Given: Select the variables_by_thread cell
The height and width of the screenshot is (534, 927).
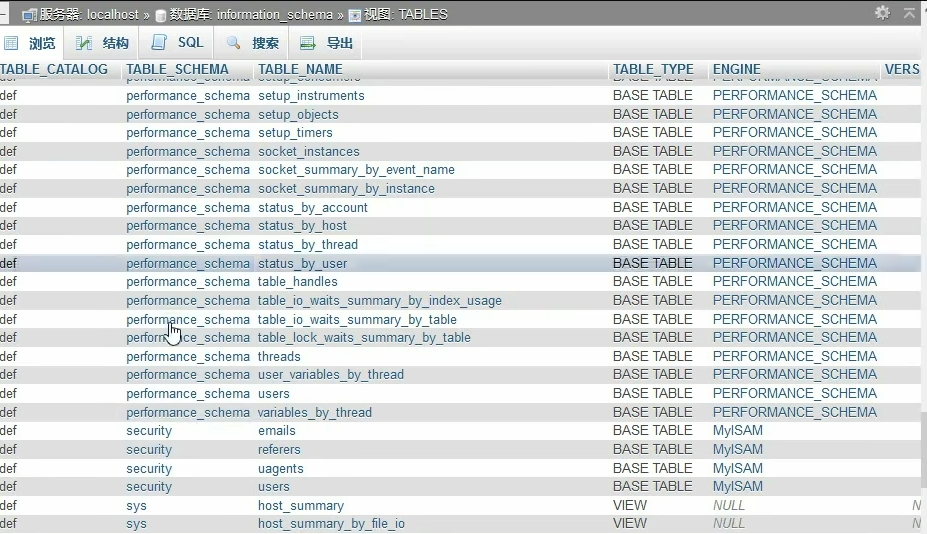Looking at the screenshot, I should 315,413.
